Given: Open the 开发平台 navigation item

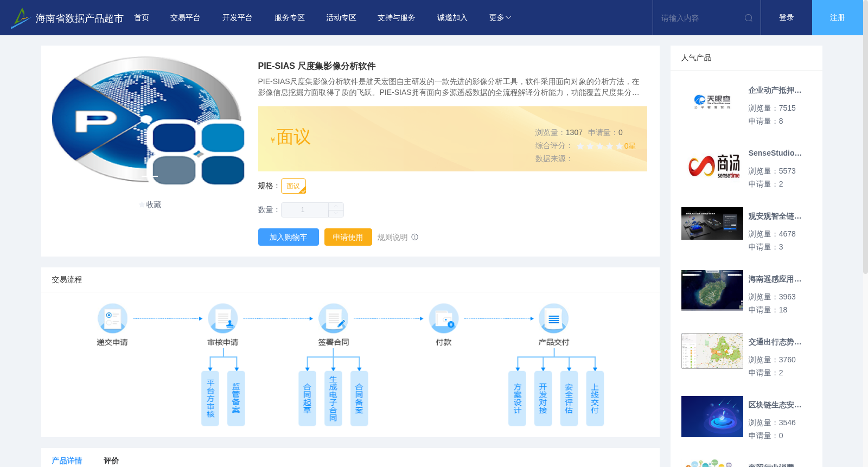Looking at the screenshot, I should point(238,18).
